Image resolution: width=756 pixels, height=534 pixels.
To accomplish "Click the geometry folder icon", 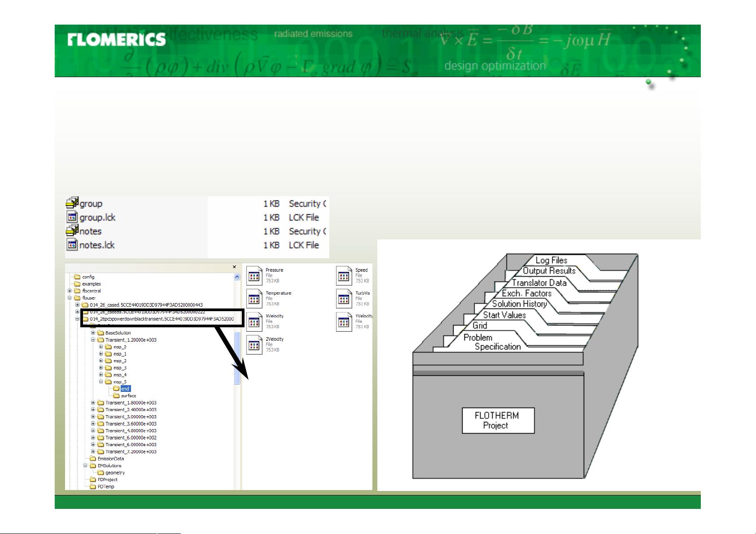I will pyautogui.click(x=101, y=473).
